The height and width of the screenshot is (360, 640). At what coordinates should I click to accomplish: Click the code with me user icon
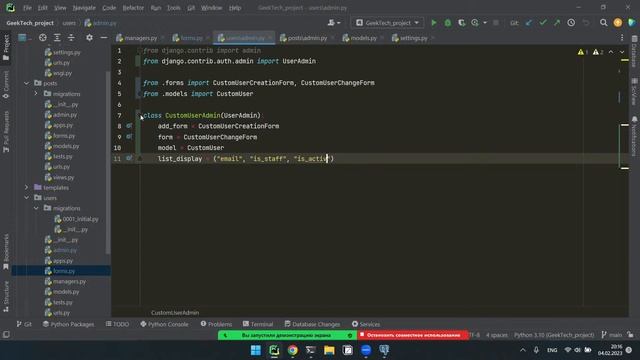[333, 23]
